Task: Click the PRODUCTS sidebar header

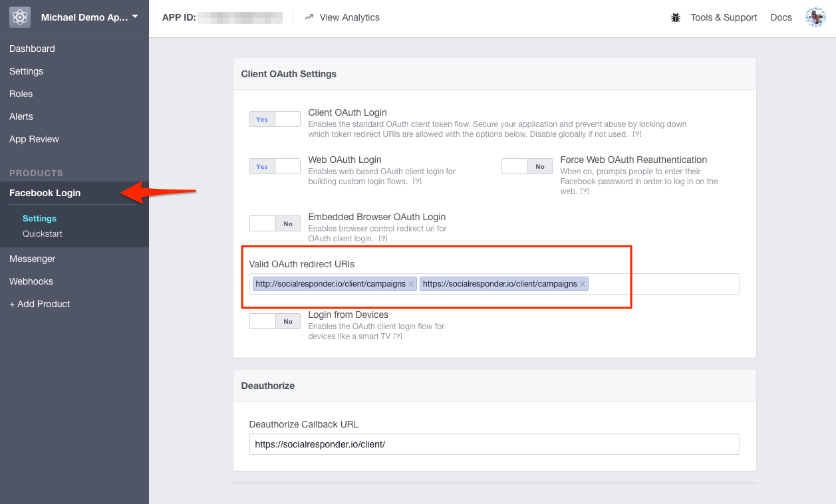Action: pos(37,173)
